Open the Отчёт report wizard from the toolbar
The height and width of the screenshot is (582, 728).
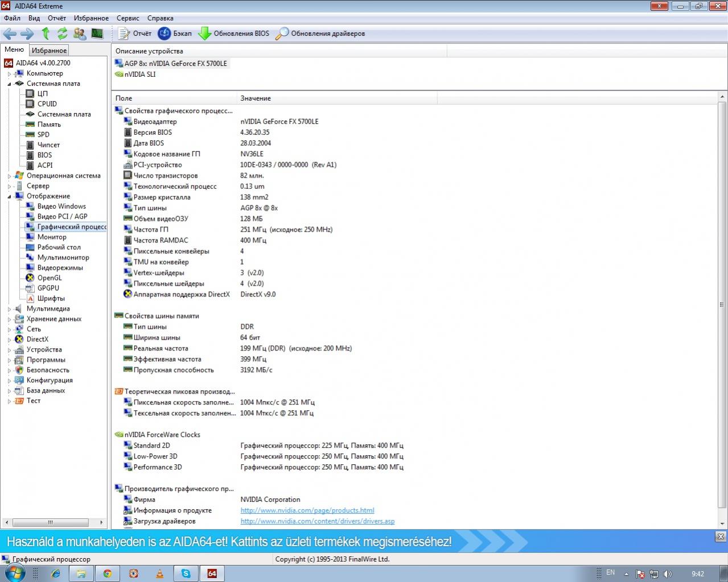click(135, 34)
